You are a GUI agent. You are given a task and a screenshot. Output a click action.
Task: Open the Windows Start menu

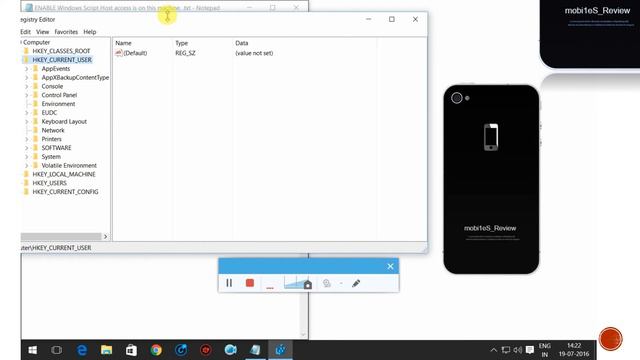point(33,350)
